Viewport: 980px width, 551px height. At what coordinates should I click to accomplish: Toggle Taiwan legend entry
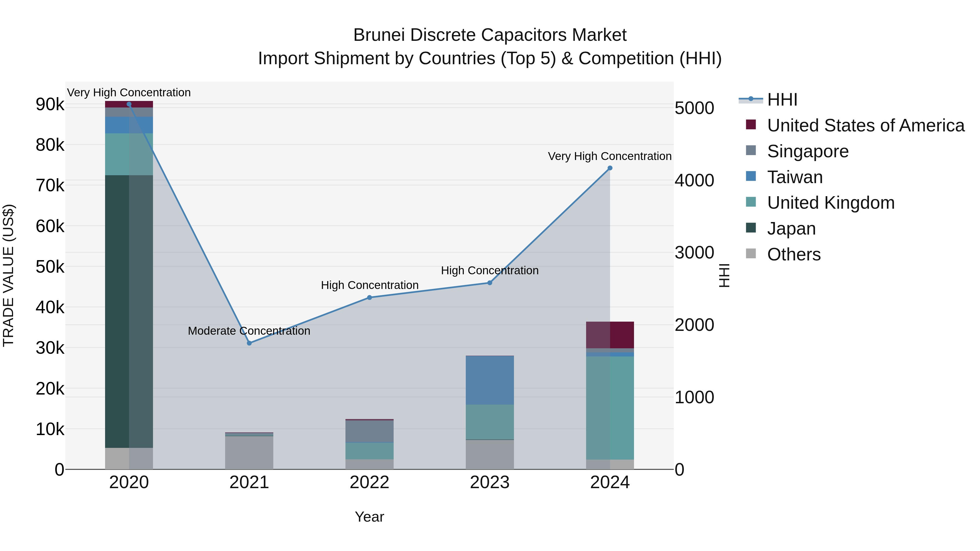(784, 177)
